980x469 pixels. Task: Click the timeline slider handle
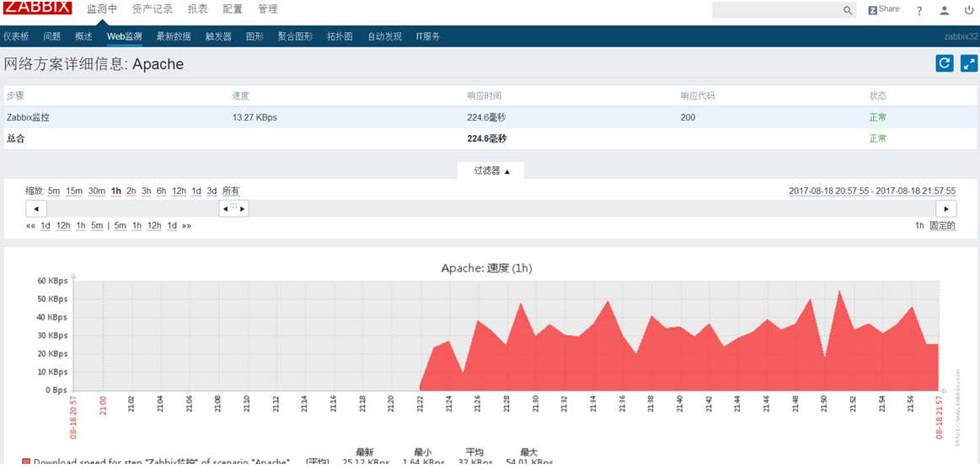coord(233,208)
